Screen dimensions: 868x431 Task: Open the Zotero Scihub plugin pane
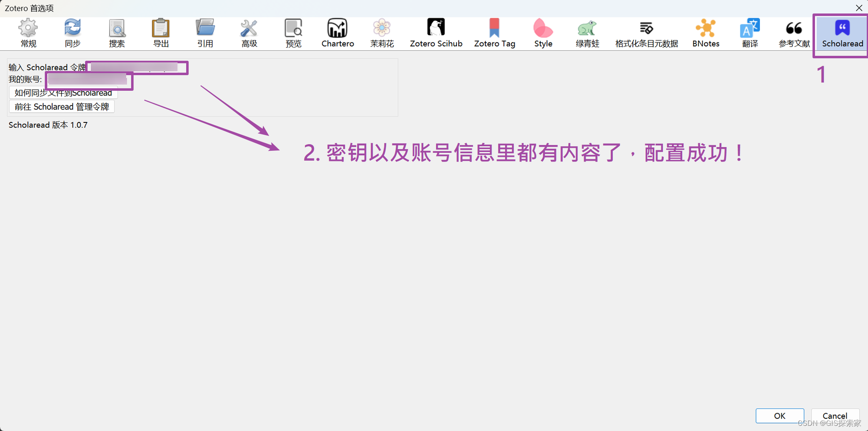pyautogui.click(x=436, y=33)
